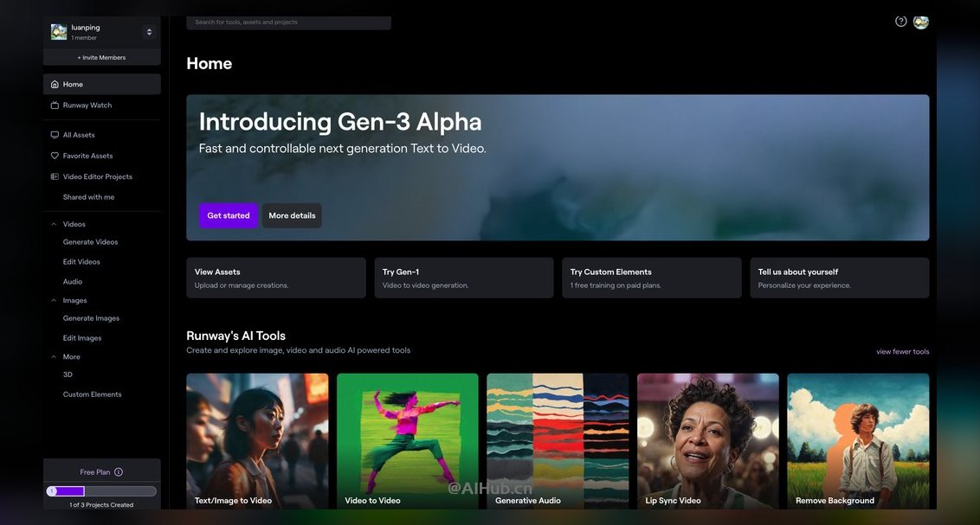Open the user profile avatar top right
Viewport: 980px width, 525px height.
point(920,22)
